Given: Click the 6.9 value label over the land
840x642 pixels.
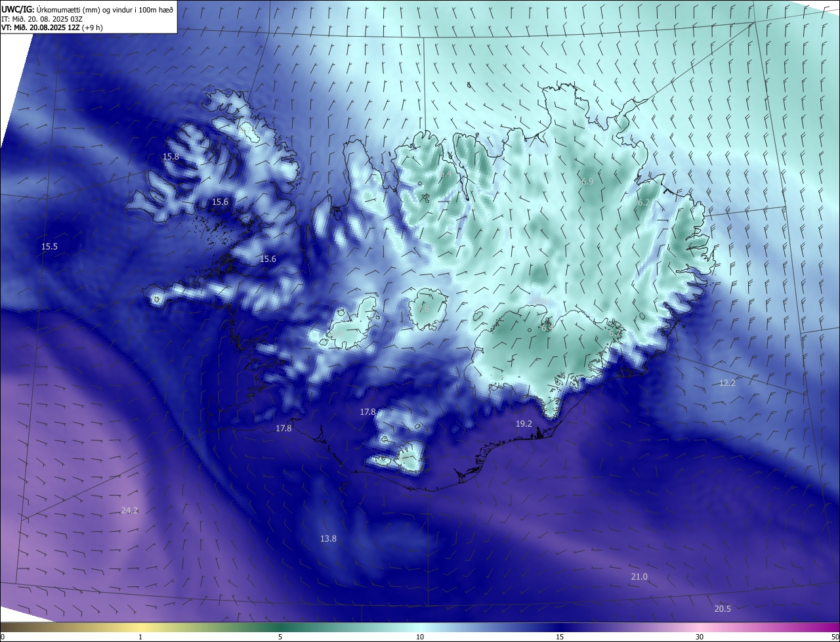Looking at the screenshot, I should tap(587, 181).
